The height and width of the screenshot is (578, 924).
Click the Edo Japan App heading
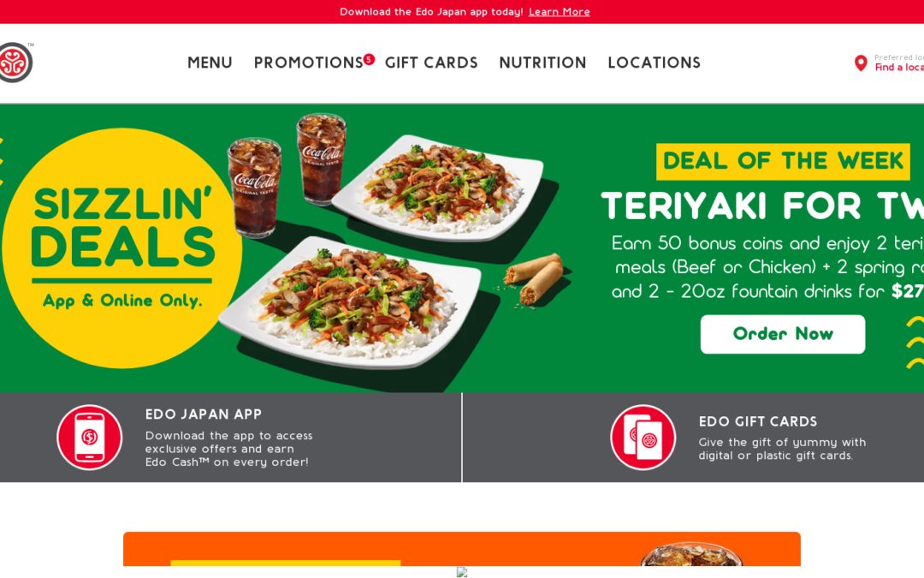pos(204,414)
